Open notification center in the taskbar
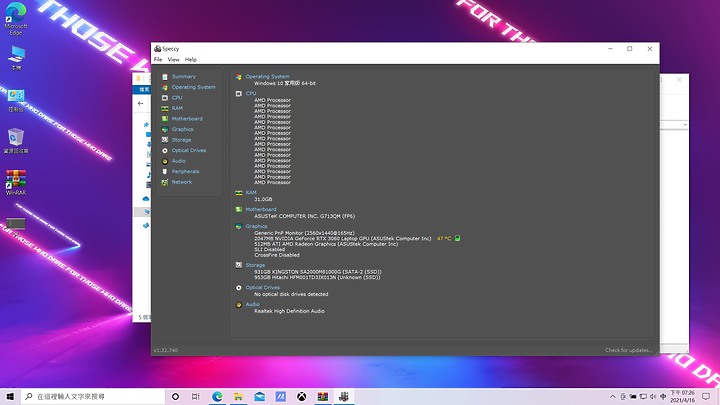720x405 pixels. coord(706,396)
